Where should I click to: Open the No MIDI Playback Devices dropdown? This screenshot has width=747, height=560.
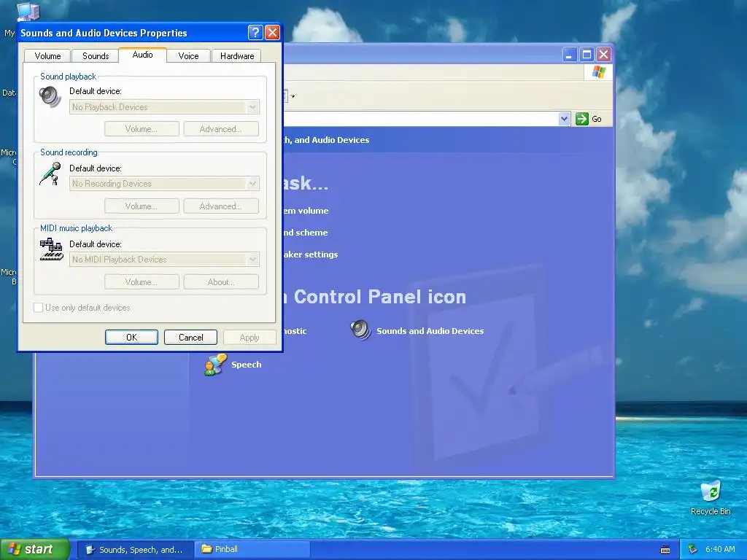pos(164,260)
